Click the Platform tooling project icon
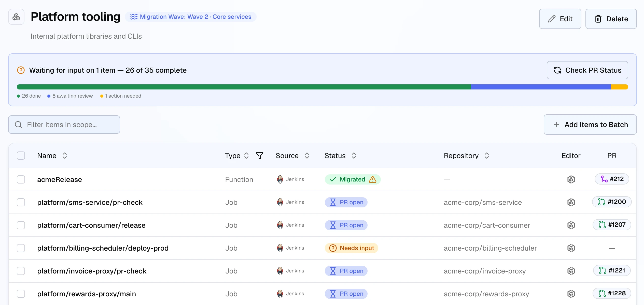Viewport: 644px width, 305px height. [16, 17]
